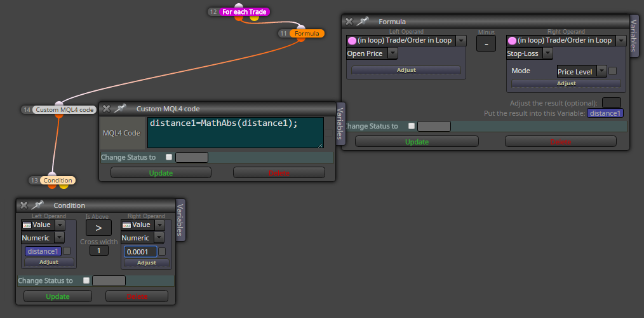This screenshot has height=318, width=644.
Task: Open the Variables tab on Condition panel
Action: point(180,219)
